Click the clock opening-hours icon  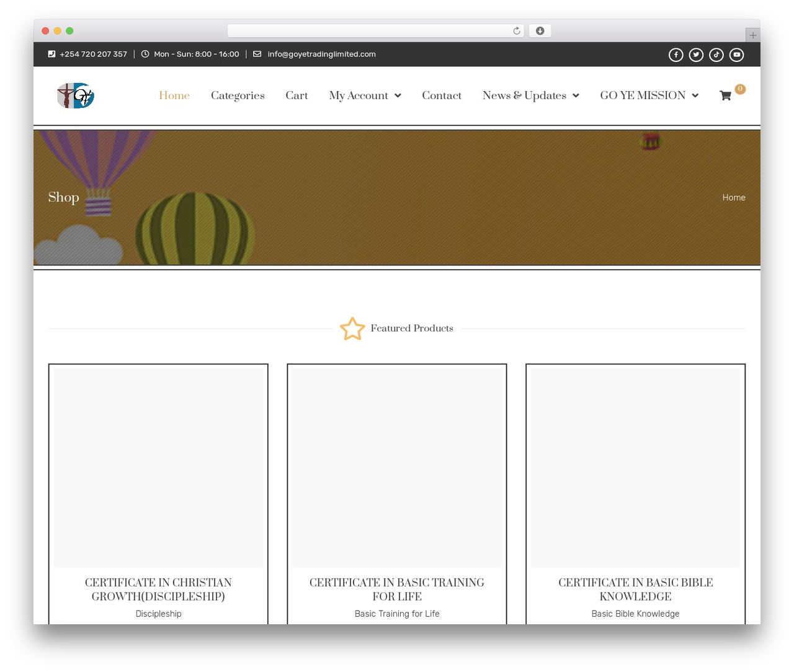click(x=145, y=54)
